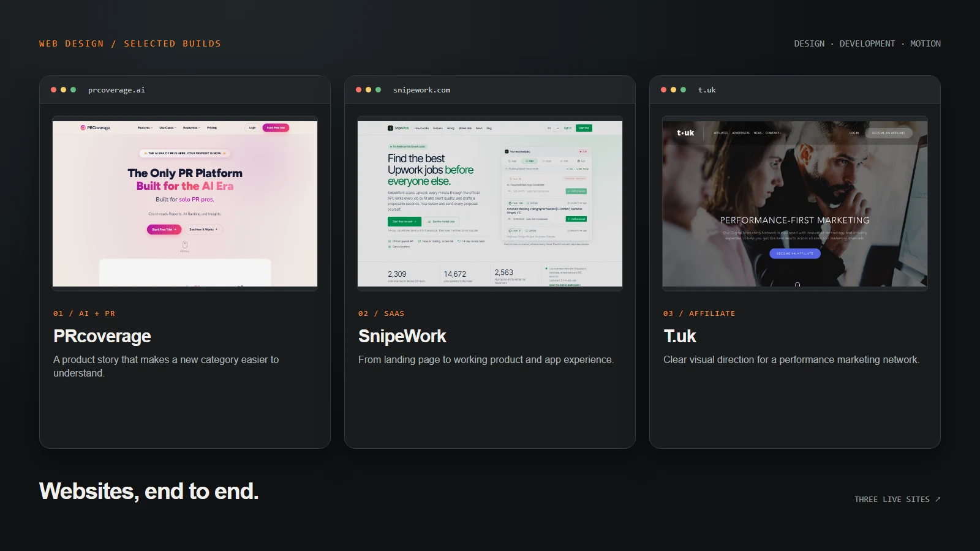The width and height of the screenshot is (980, 551).
Task: Open the EN language dropdown in the SnipeWork preview
Action: (552, 128)
